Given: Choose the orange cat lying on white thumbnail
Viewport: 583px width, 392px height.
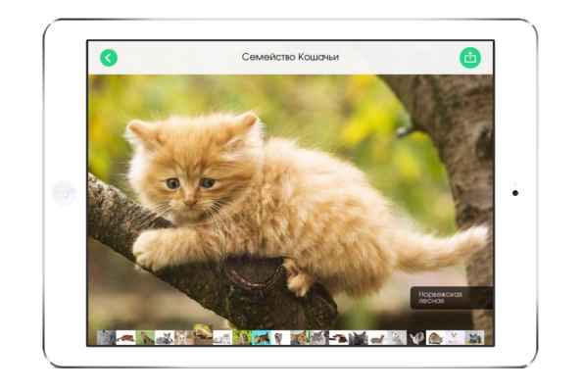Looking at the screenshot, I should 126,338.
